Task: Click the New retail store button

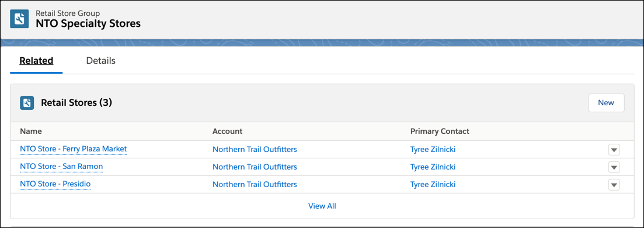Action: (606, 103)
